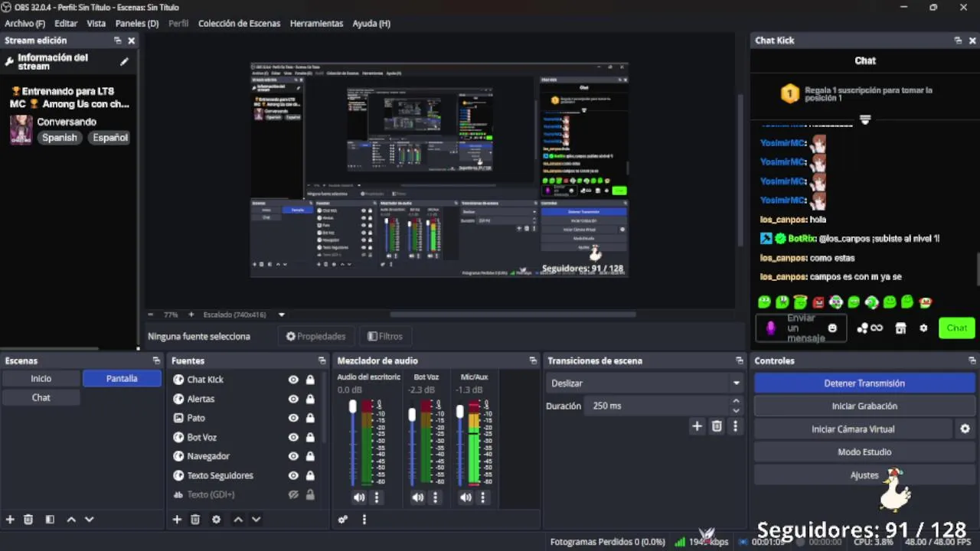Enable Modo Estudio
Viewport: 980px width, 551px height.
click(x=864, y=452)
